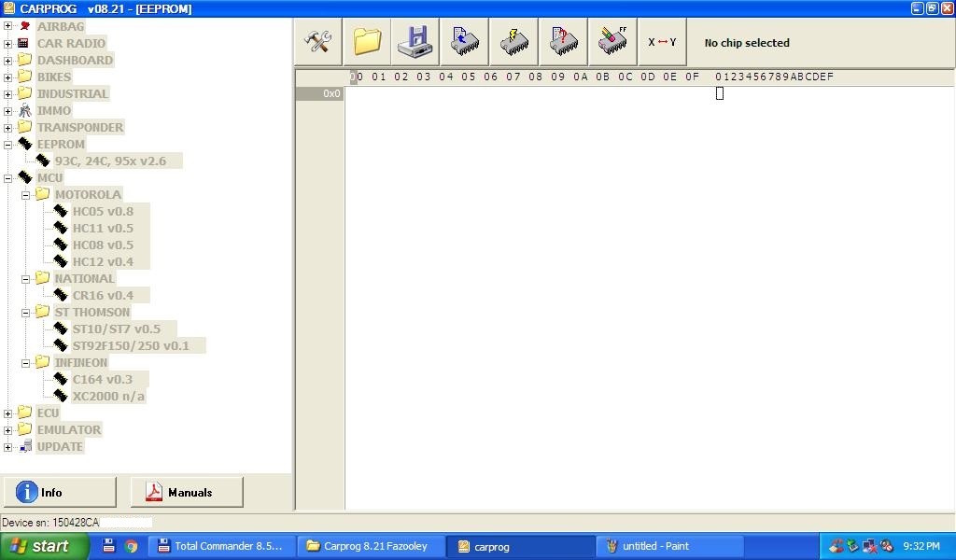Switch to Total Commander in taskbar
Image resolution: width=956 pixels, height=560 pixels.
click(x=221, y=546)
